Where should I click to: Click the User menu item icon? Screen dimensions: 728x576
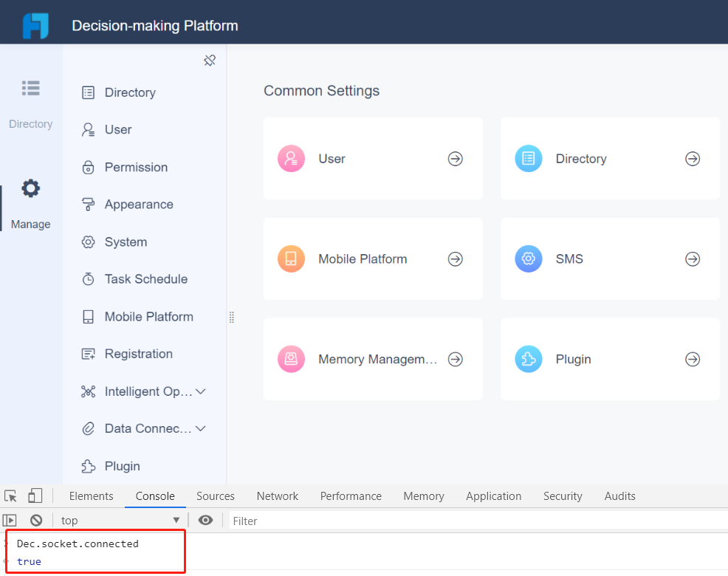point(88,130)
